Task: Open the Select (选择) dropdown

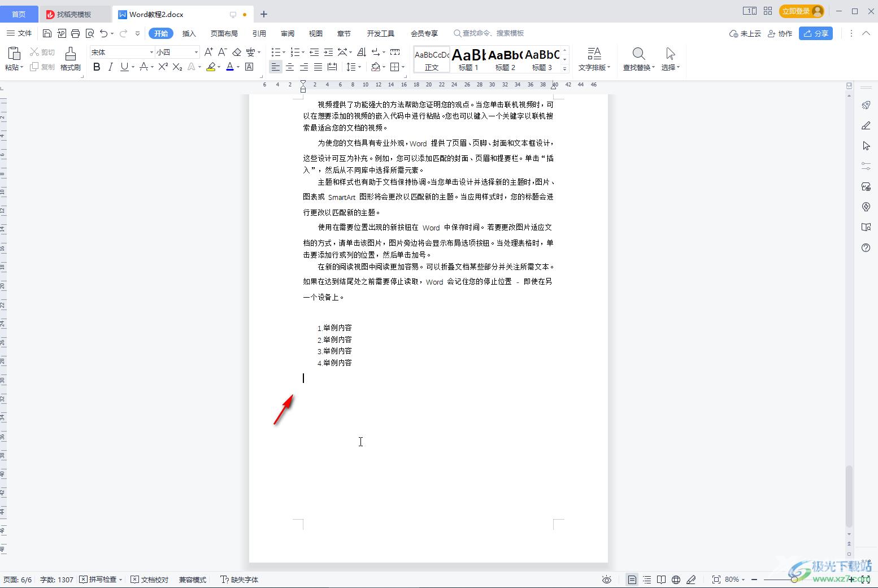Action: 671,67
